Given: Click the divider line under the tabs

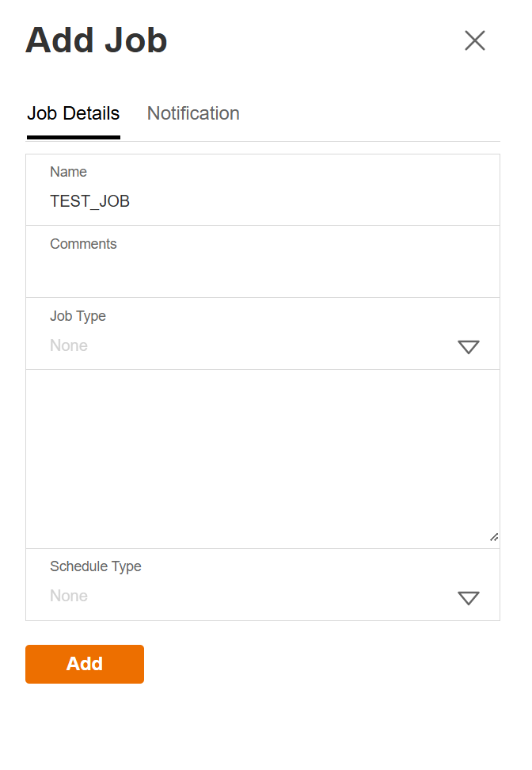Looking at the screenshot, I should pos(317,142).
